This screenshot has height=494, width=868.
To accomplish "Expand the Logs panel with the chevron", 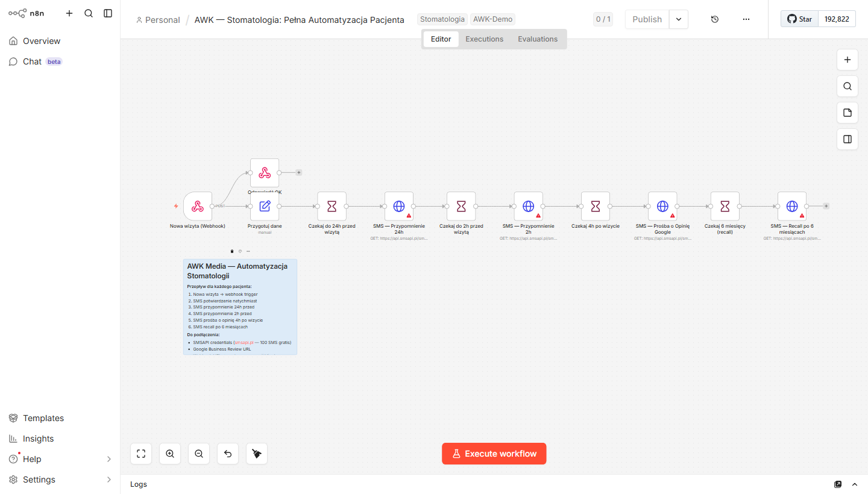I will point(855,484).
